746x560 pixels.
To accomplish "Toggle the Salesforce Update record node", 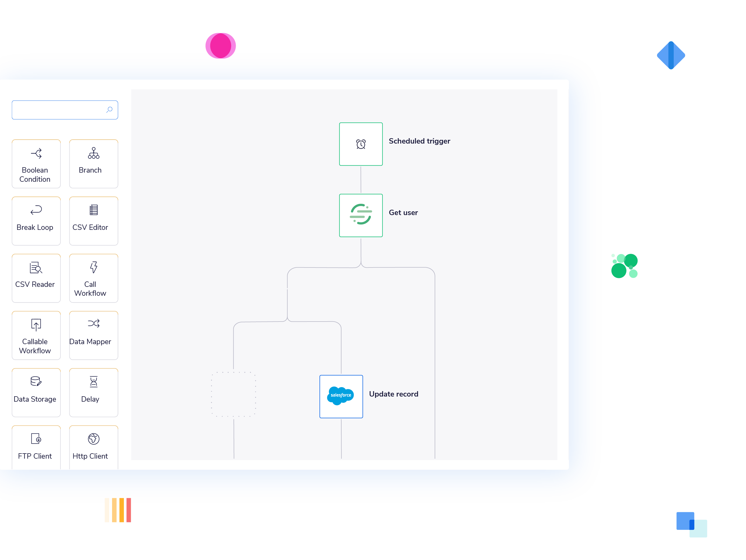I will click(341, 394).
